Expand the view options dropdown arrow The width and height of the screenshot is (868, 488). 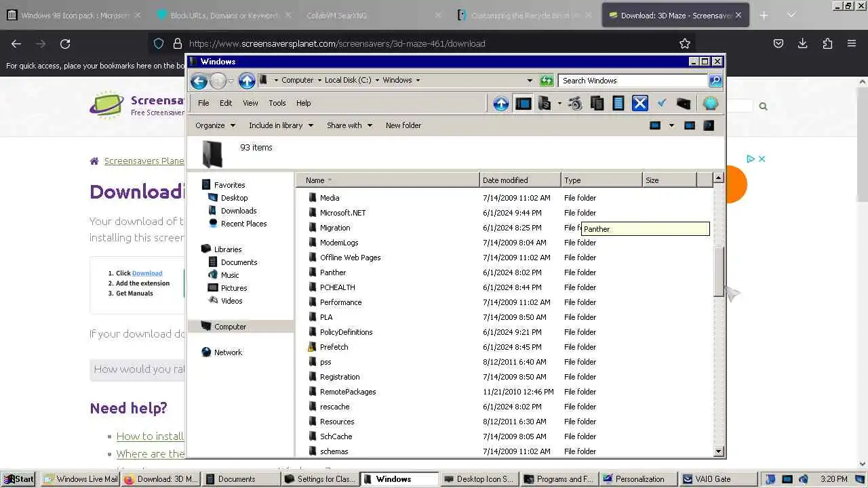(671, 125)
